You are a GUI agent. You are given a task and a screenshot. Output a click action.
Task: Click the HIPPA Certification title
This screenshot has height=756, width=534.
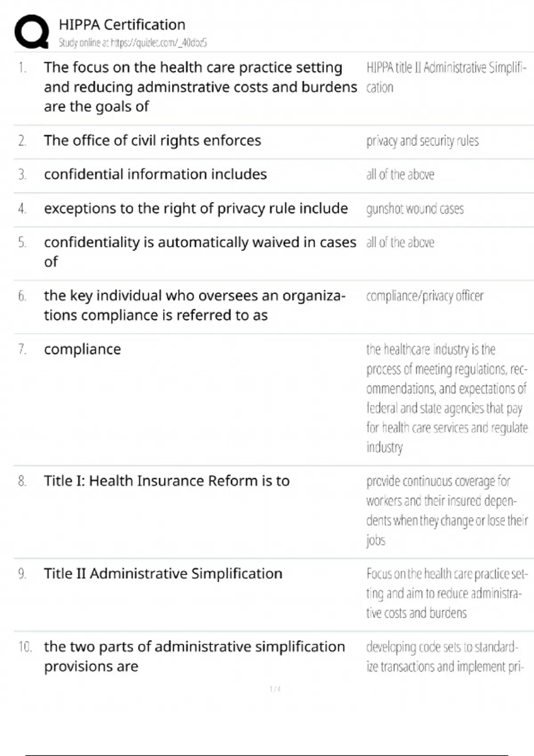click(x=122, y=24)
